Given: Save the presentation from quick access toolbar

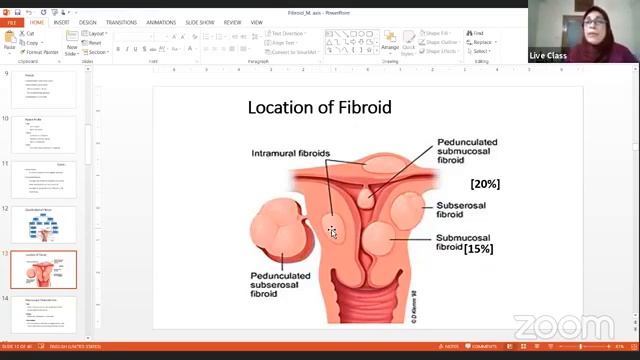Looking at the screenshot, I should [18, 13].
